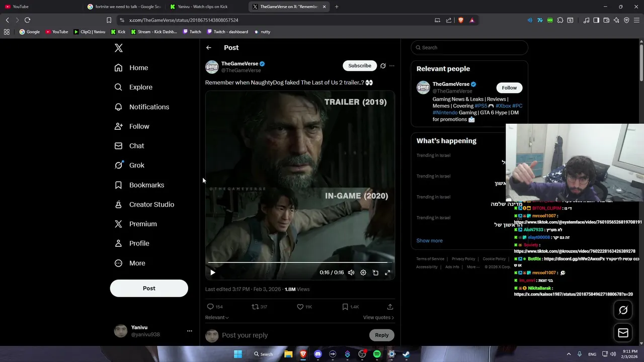The width and height of the screenshot is (644, 362).
Task: Toggle picture-in-picture for video
Action: (x=375, y=273)
